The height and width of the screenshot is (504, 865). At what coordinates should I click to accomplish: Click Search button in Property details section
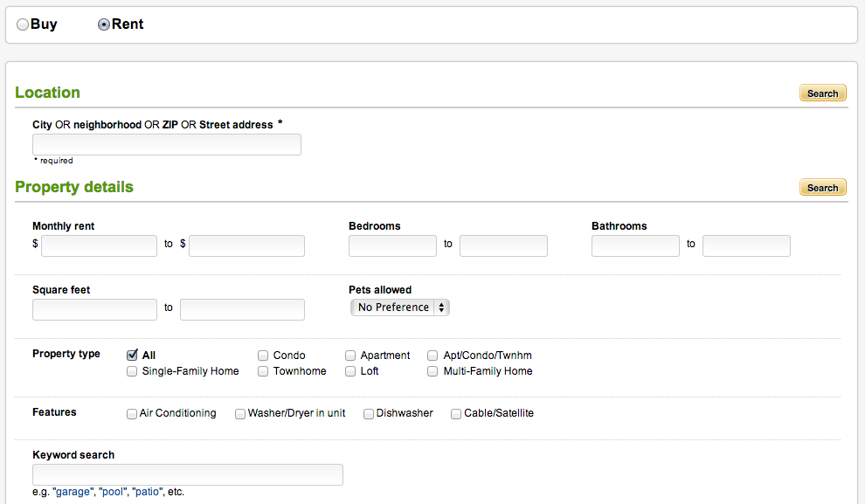point(822,188)
